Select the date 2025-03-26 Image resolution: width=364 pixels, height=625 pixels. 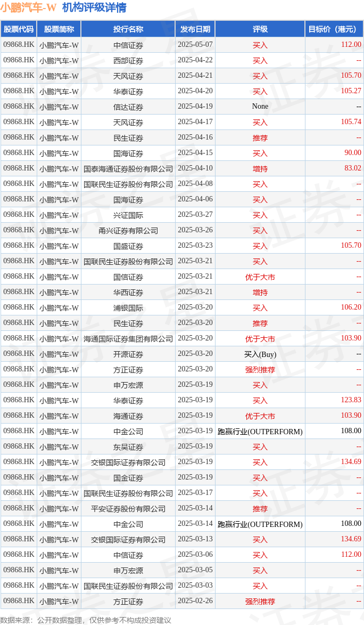195,230
